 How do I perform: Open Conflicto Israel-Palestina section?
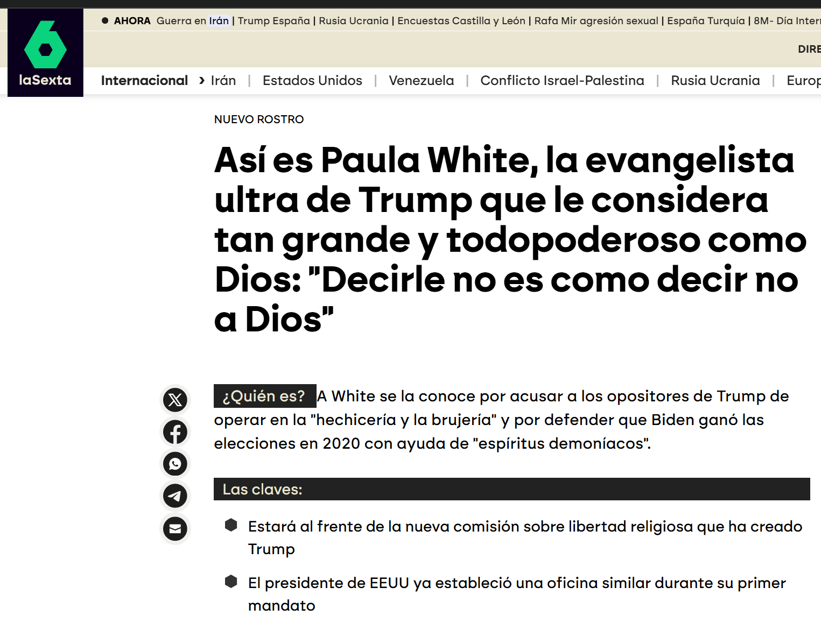[562, 81]
